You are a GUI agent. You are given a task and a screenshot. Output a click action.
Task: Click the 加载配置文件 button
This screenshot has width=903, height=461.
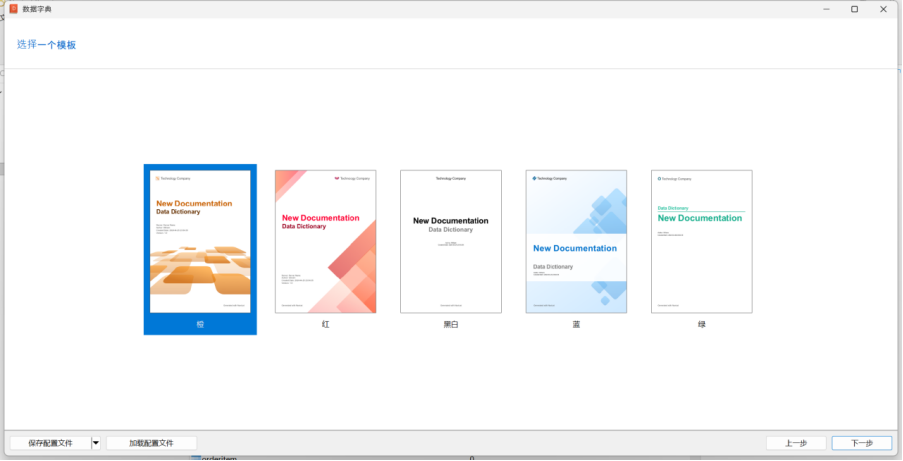pyautogui.click(x=151, y=443)
